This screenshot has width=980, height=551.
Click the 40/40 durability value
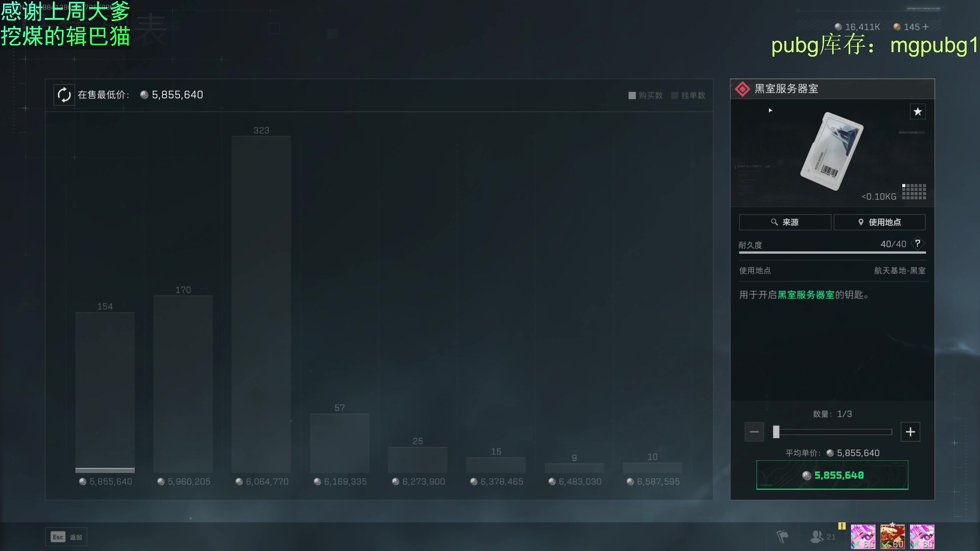click(x=893, y=244)
